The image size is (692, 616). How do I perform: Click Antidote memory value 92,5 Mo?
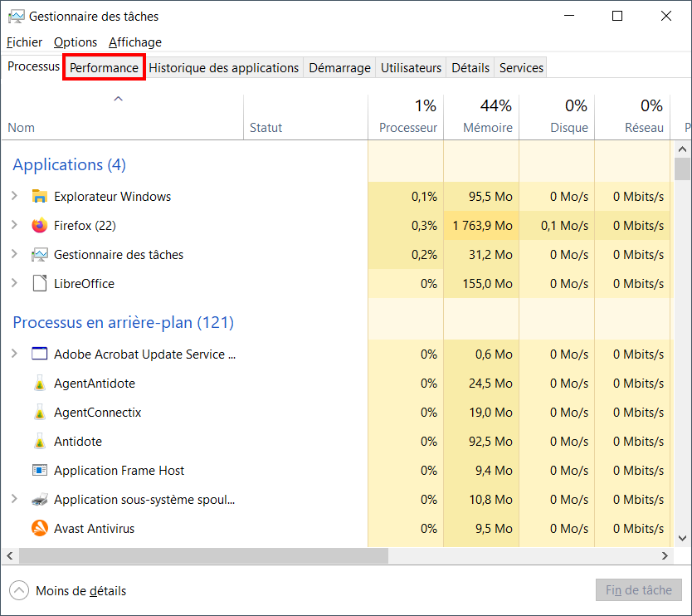[x=490, y=442]
